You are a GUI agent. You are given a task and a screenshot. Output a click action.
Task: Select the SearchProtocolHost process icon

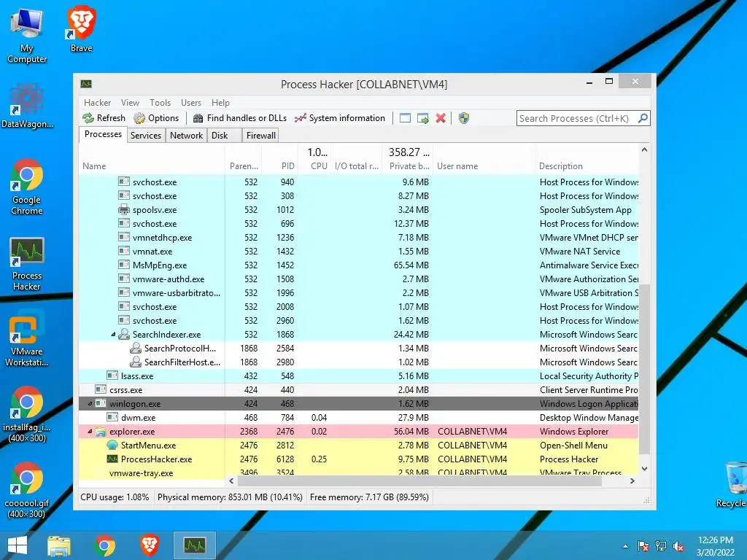coord(136,348)
